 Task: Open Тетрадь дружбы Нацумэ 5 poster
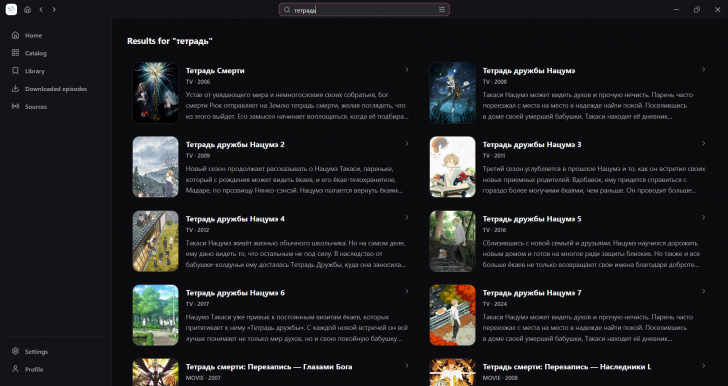click(453, 241)
